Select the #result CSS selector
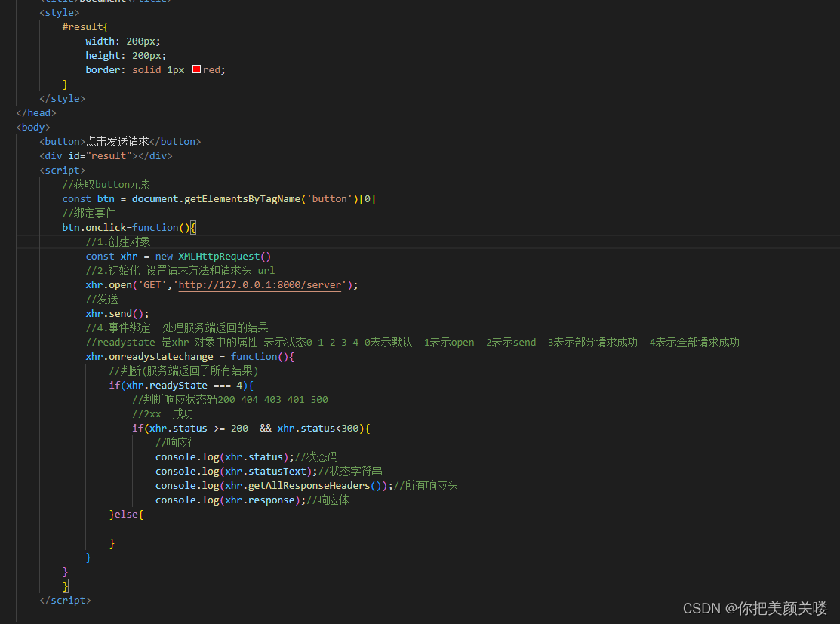Viewport: 840px width, 624px height. coord(84,26)
